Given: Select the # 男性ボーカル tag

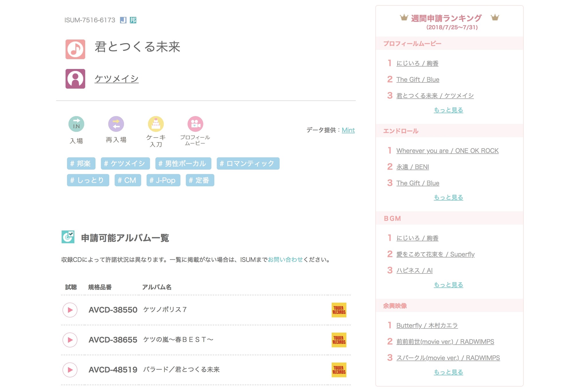Looking at the screenshot, I should 183,163.
